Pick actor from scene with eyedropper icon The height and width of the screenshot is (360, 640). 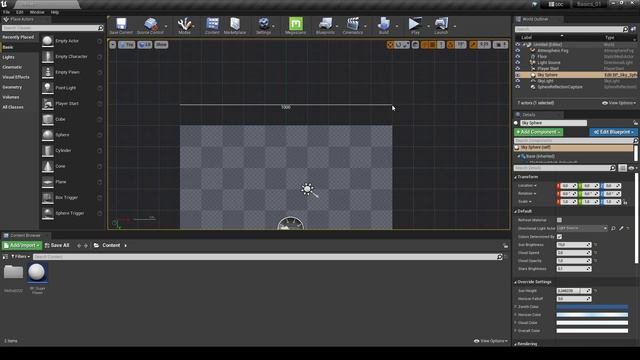coord(621,229)
